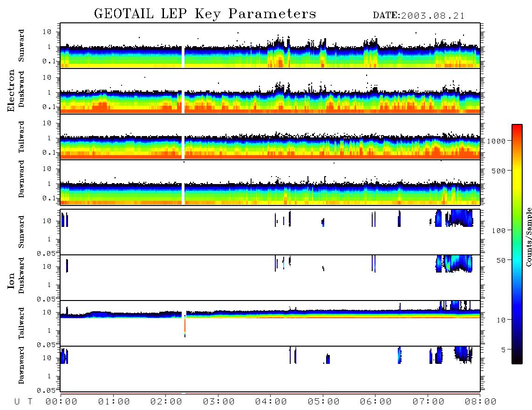
Task: Click the Ion "Dawnward" axis label
Action: pyautogui.click(x=21, y=365)
